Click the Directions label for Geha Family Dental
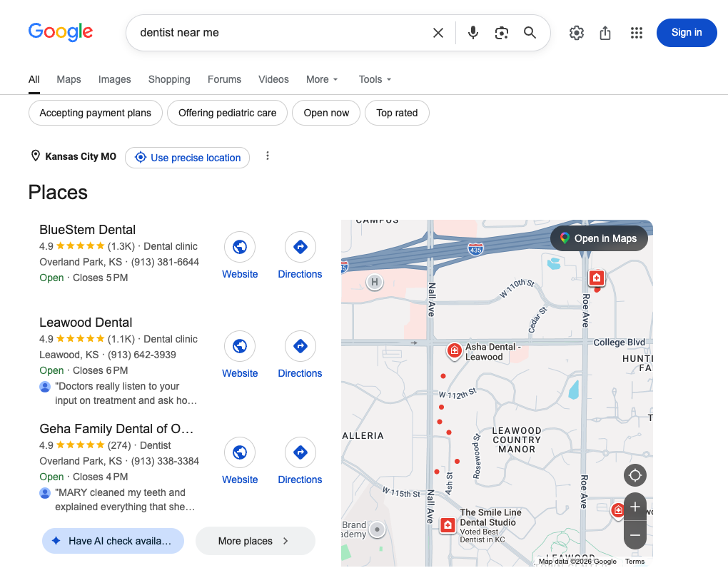728x578 pixels. (300, 480)
